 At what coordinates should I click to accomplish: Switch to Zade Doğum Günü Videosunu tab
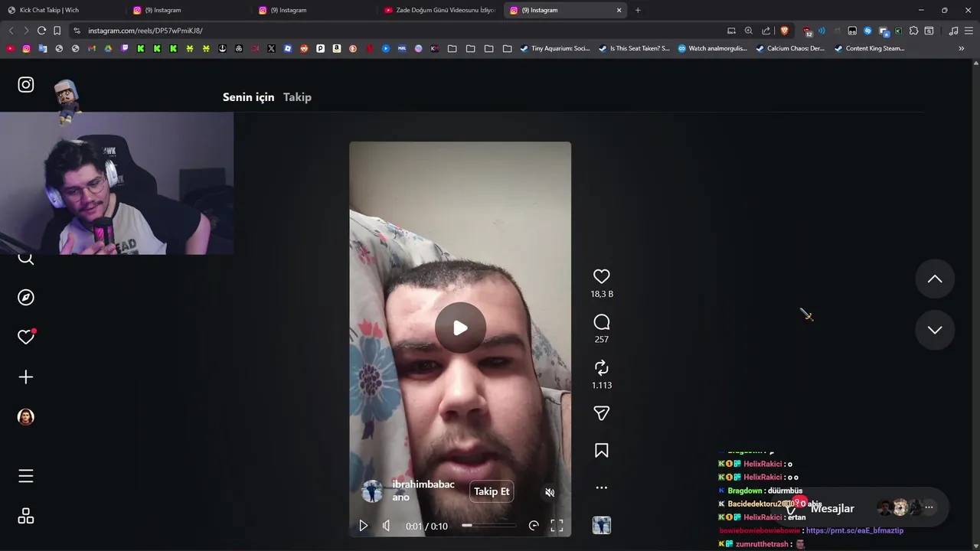[439, 10]
